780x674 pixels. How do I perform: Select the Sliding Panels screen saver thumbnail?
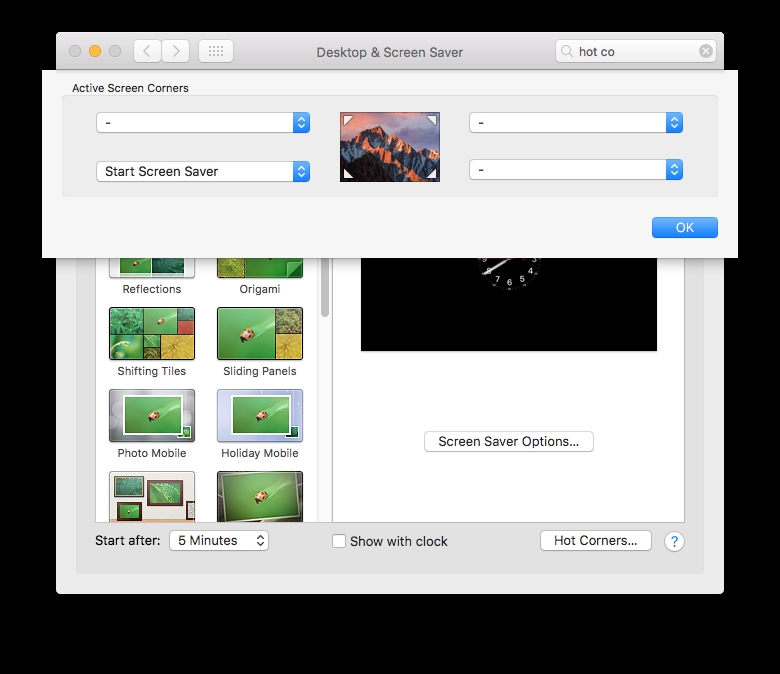pyautogui.click(x=260, y=333)
